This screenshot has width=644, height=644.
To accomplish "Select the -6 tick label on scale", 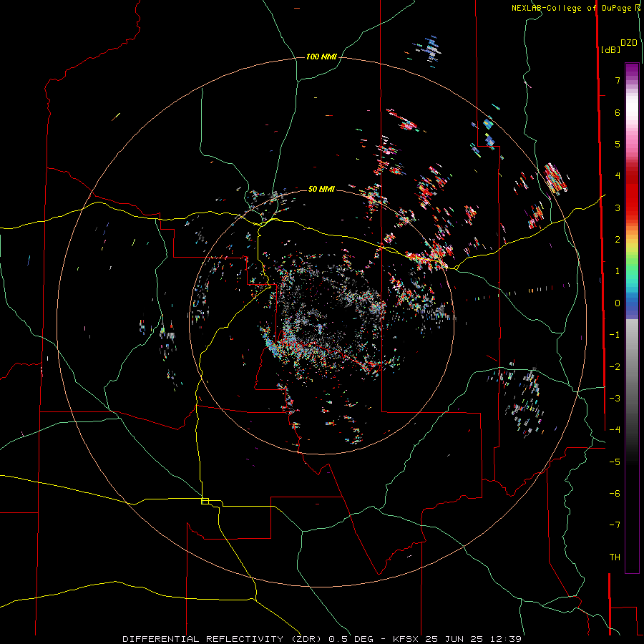I will (x=615, y=494).
